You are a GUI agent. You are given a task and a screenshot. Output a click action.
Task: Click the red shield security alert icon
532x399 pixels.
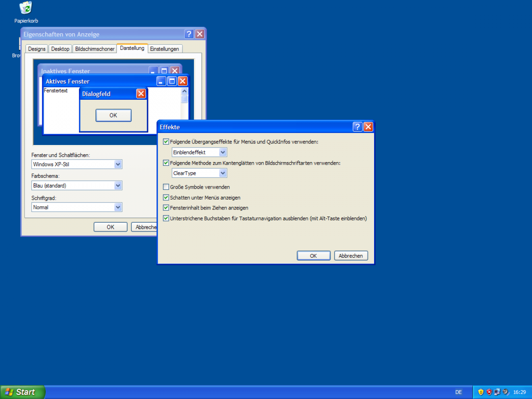click(489, 392)
